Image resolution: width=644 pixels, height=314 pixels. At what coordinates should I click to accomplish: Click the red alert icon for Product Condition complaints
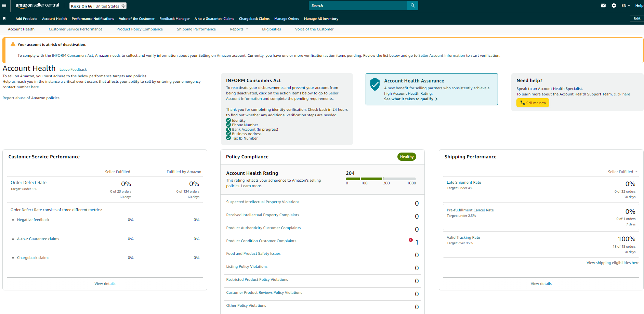(x=410, y=240)
